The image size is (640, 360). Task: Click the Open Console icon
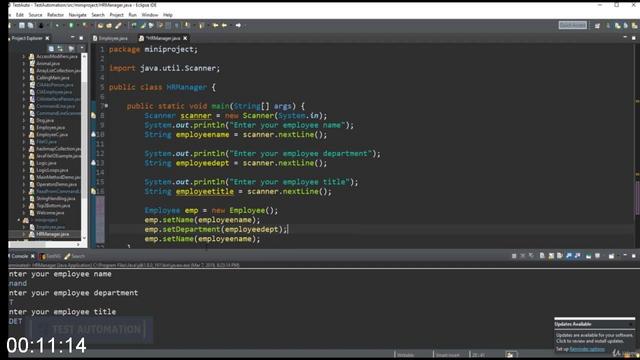(611, 256)
